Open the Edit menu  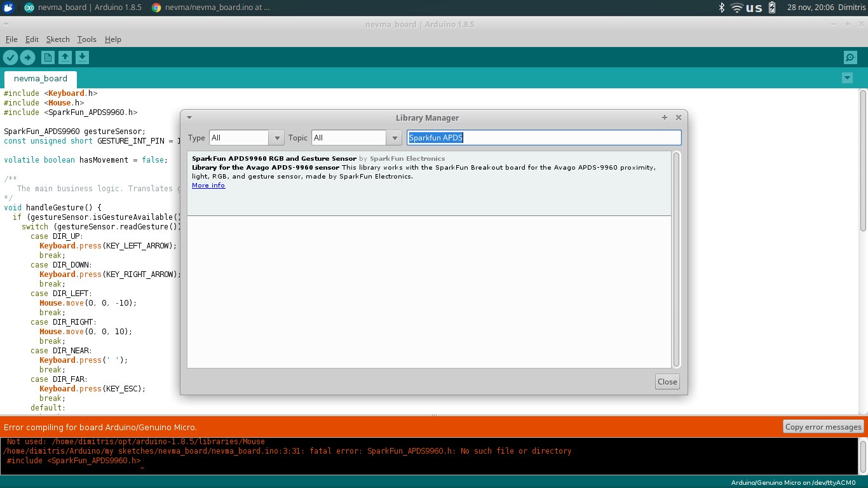(x=32, y=39)
